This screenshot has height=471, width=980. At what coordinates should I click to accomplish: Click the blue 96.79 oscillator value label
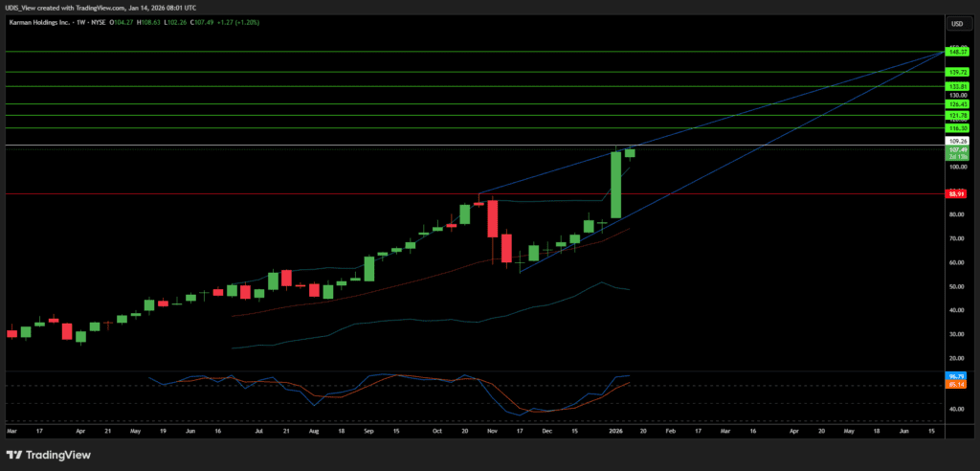955,376
